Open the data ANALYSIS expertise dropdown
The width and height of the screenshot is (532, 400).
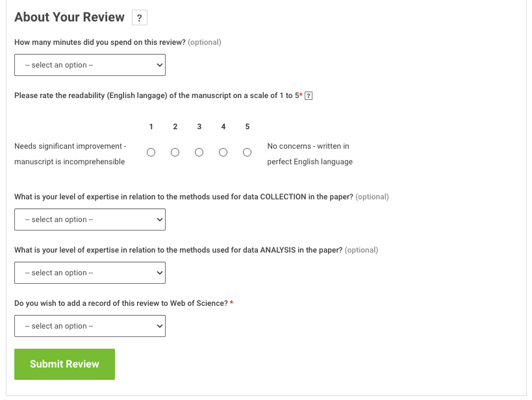[90, 273]
